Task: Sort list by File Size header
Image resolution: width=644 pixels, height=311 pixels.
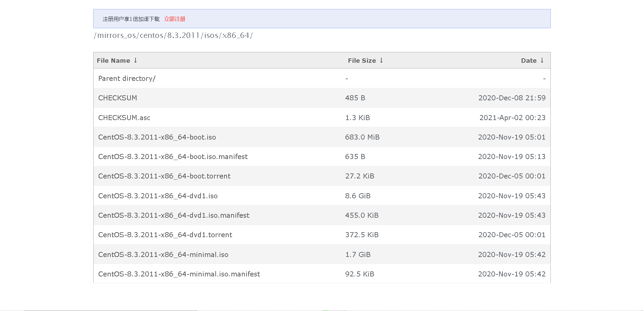Action: point(362,61)
